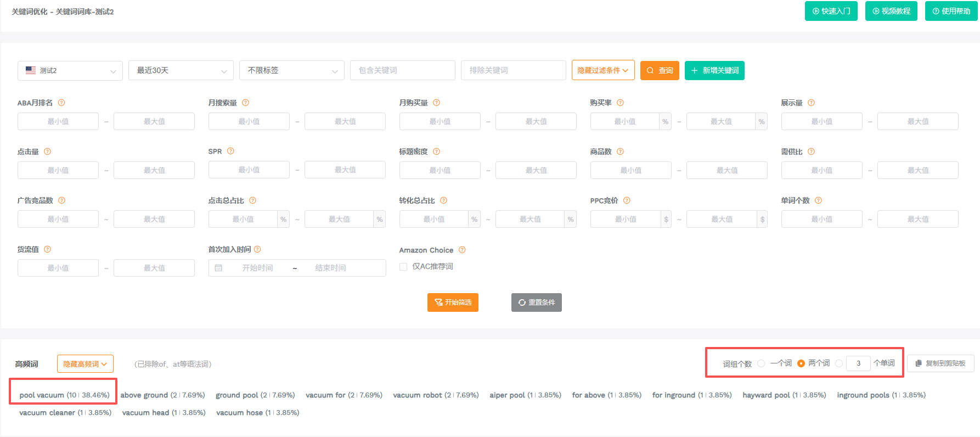Click the help icon next to ABA月排名

61,103
